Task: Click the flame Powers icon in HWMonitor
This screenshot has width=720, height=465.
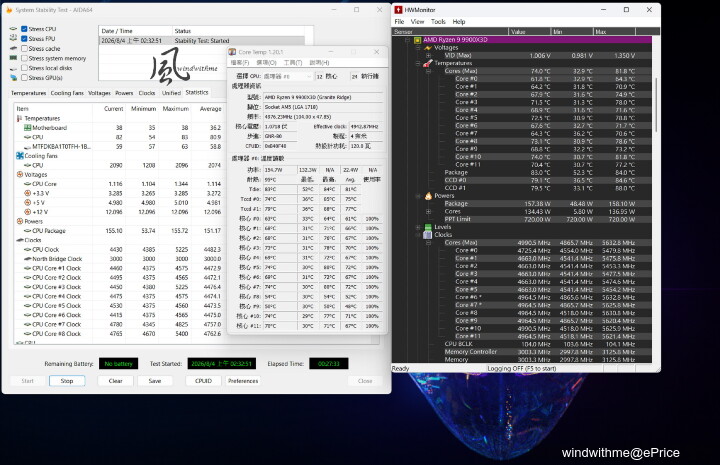Action: tap(428, 196)
